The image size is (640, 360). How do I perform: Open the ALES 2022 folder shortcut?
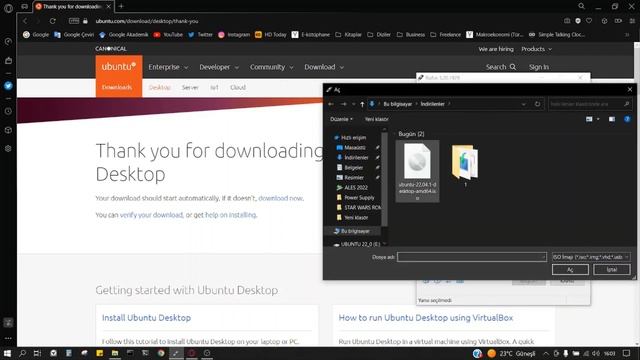pos(356,187)
